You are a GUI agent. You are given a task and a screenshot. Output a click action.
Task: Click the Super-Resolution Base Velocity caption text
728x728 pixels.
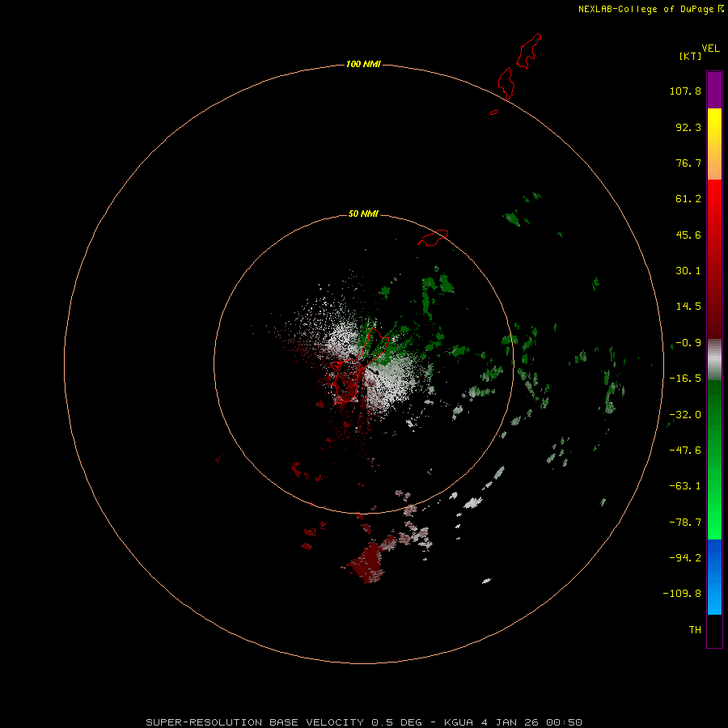coord(364,722)
